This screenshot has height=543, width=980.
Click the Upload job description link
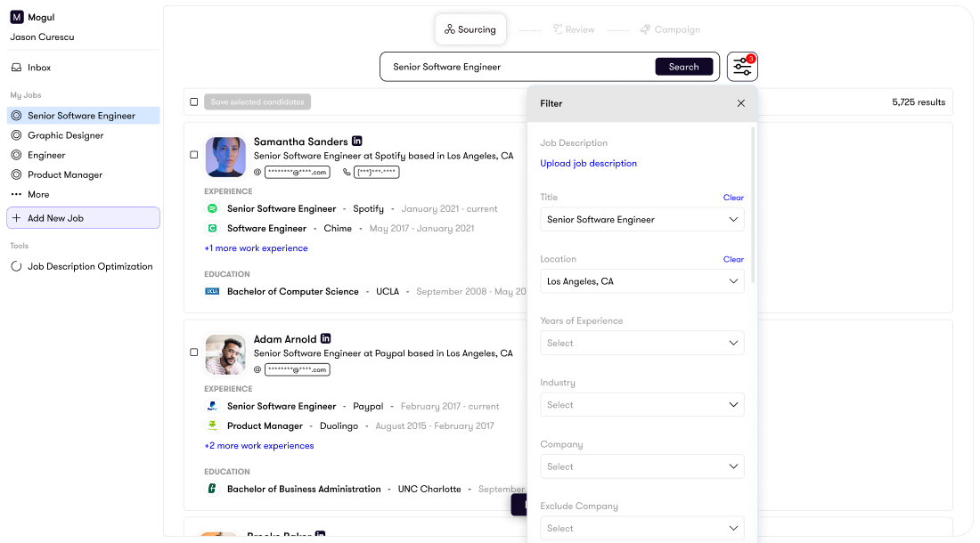[589, 163]
